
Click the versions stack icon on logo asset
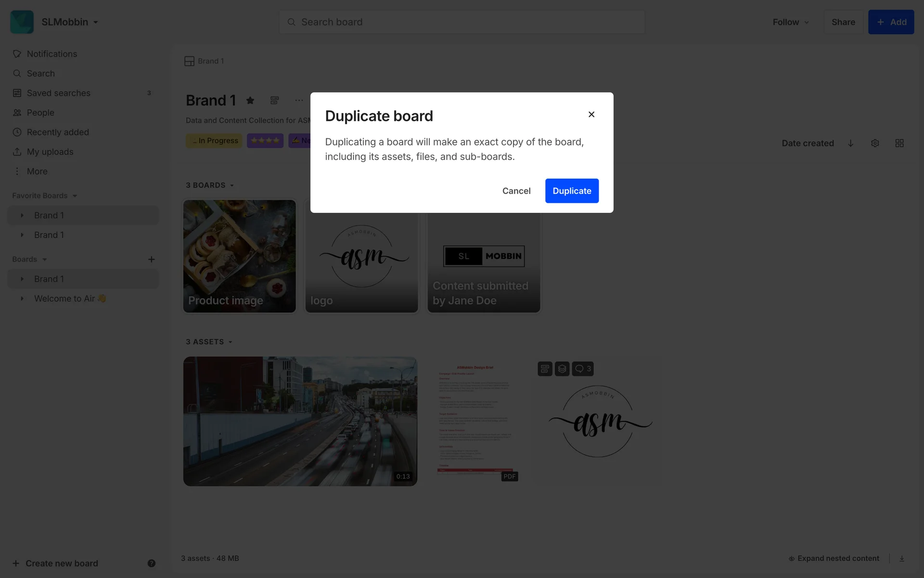(x=562, y=368)
